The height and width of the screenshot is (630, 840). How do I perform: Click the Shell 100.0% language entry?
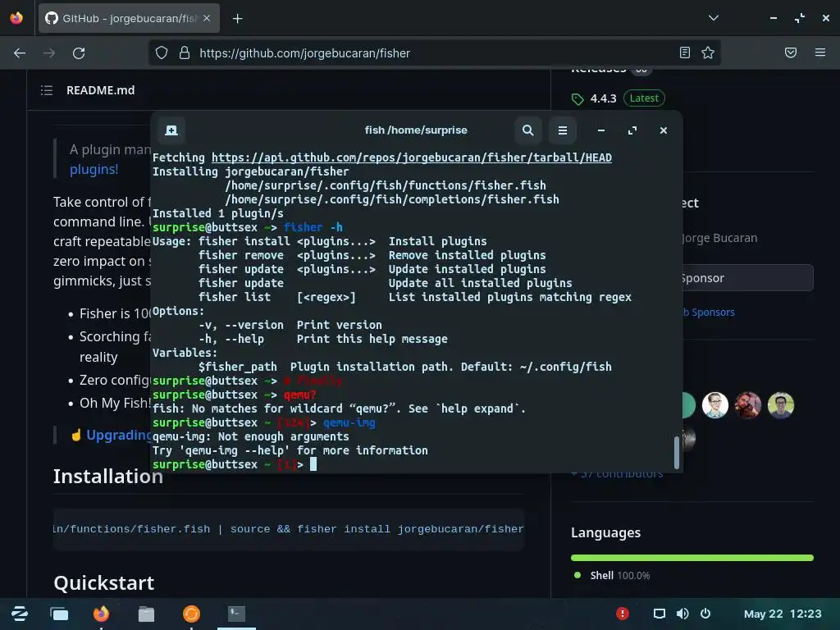(x=612, y=575)
